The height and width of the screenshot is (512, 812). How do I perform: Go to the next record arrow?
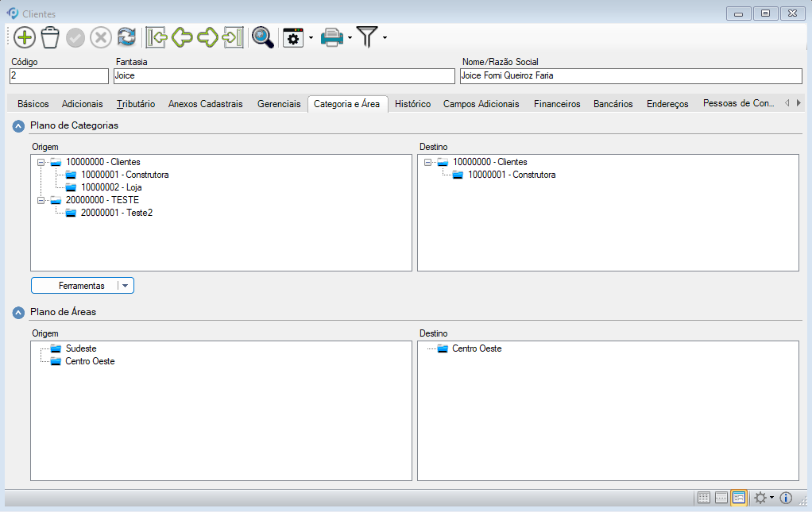(207, 37)
